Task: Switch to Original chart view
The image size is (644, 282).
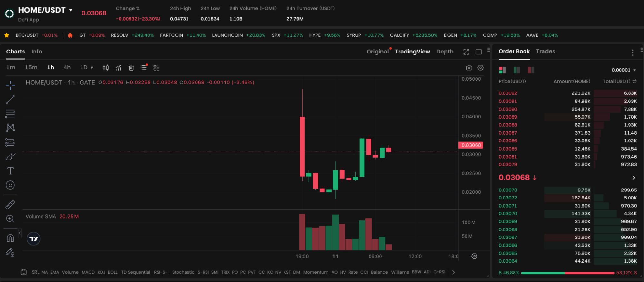Action: pyautogui.click(x=378, y=52)
